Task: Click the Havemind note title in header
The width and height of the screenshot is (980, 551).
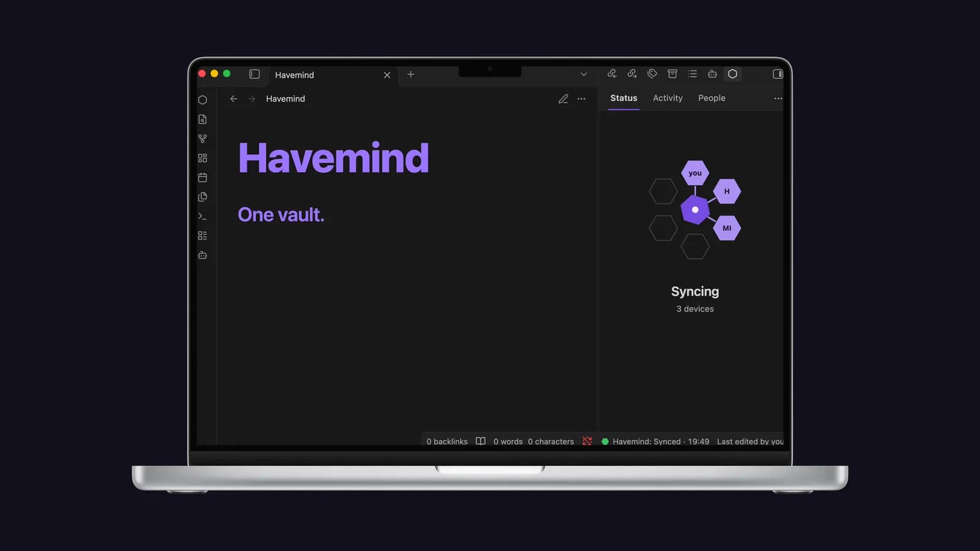Action: point(285,99)
